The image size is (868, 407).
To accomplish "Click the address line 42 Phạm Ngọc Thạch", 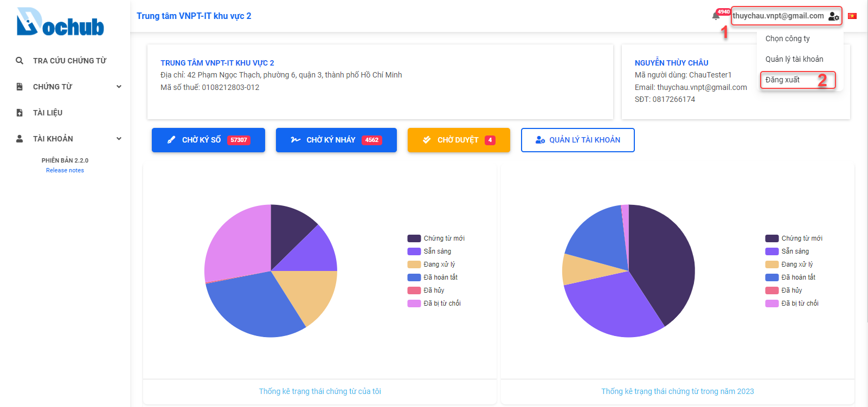I will (281, 75).
